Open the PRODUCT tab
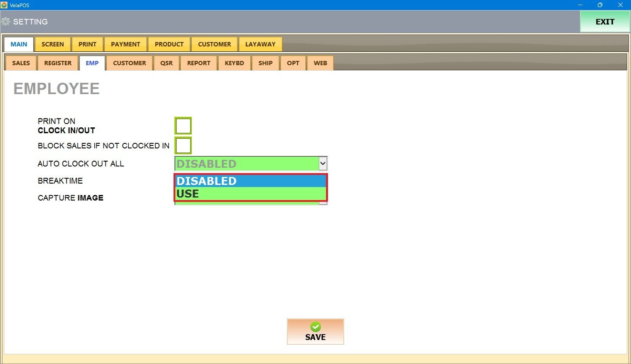The height and width of the screenshot is (364, 631). pos(169,44)
